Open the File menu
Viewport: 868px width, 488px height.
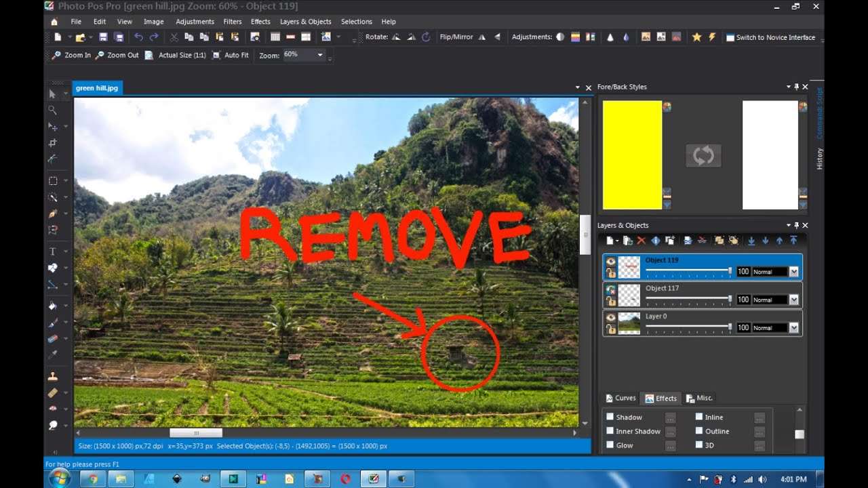(76, 22)
